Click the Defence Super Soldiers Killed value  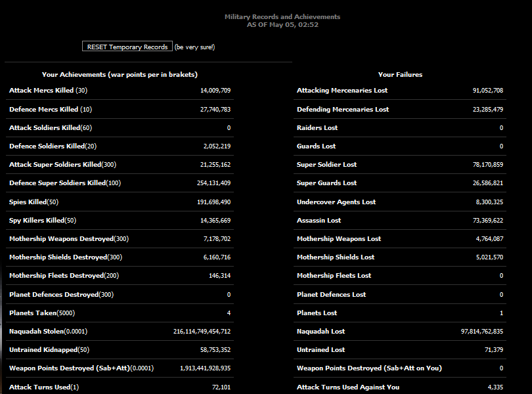[208, 183]
